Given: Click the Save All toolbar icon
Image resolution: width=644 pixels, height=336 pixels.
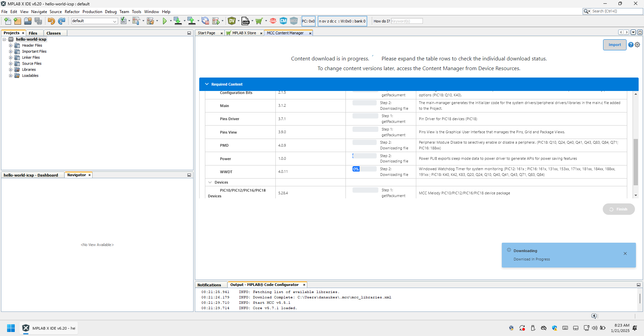Looking at the screenshot, I should tap(38, 21).
